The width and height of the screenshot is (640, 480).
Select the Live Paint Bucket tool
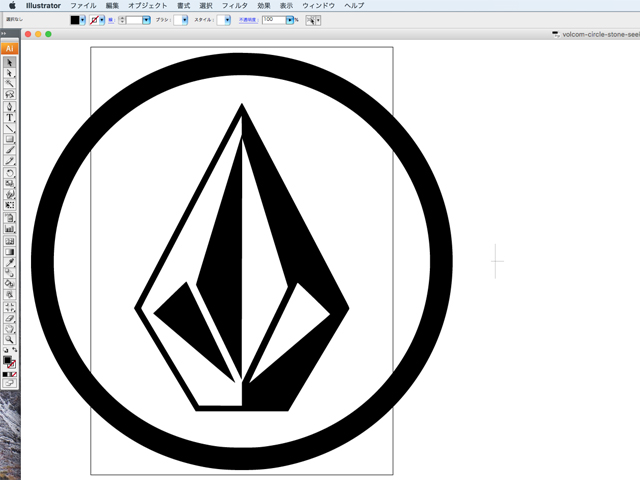pyautogui.click(x=9, y=284)
